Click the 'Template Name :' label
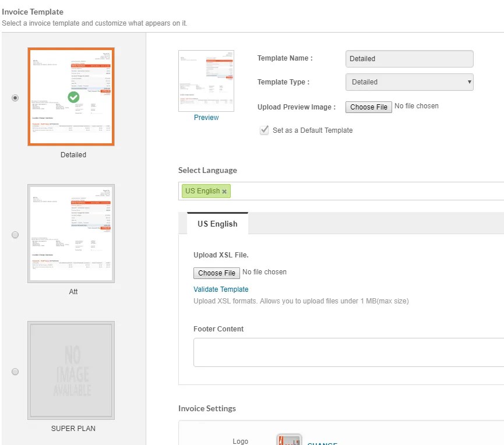The height and width of the screenshot is (445, 504). tap(285, 58)
